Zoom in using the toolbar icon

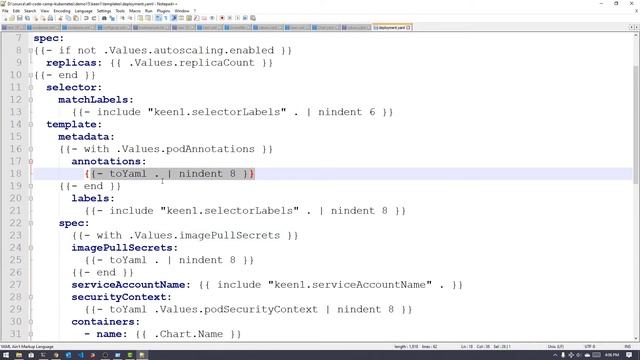click(x=122, y=18)
